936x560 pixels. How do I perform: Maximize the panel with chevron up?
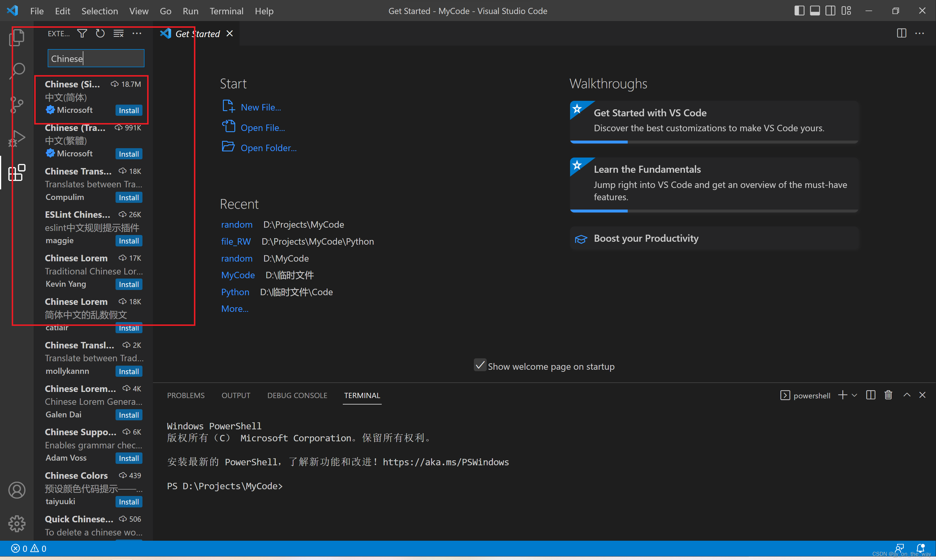pos(906,395)
